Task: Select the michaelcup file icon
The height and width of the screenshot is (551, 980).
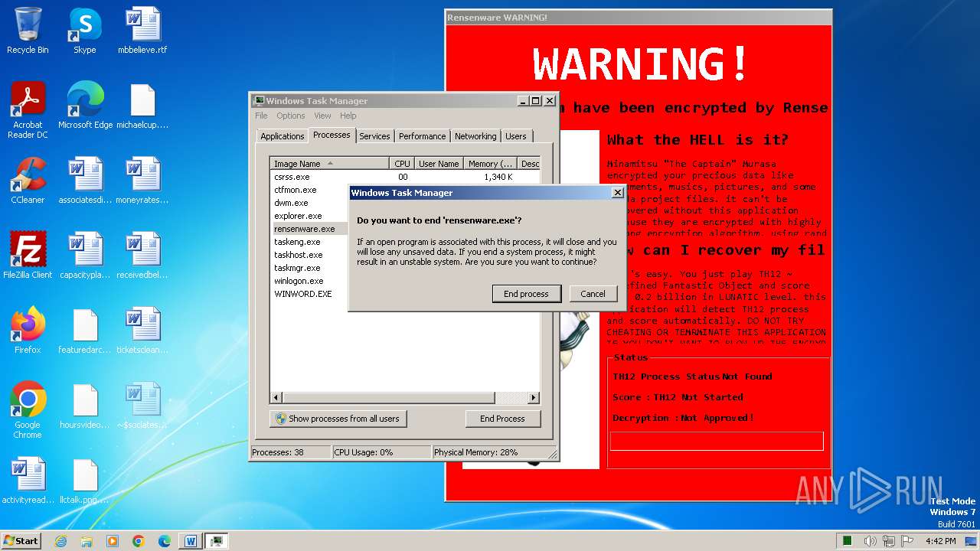Action: (x=142, y=106)
